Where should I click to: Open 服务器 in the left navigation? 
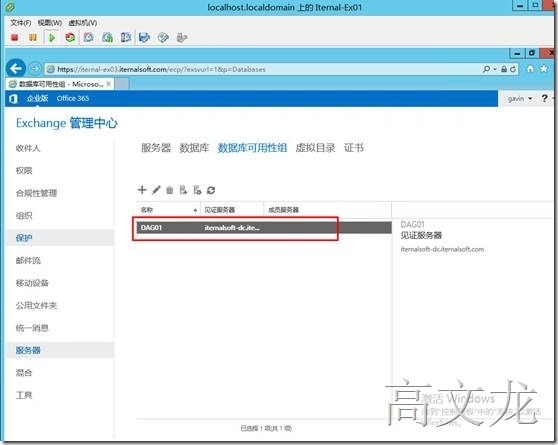click(28, 350)
